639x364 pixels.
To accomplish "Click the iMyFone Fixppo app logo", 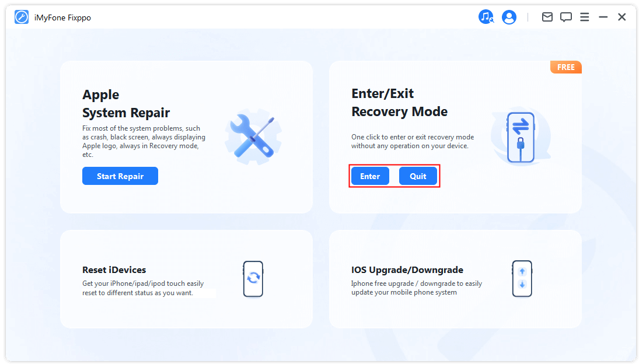I will pos(22,17).
